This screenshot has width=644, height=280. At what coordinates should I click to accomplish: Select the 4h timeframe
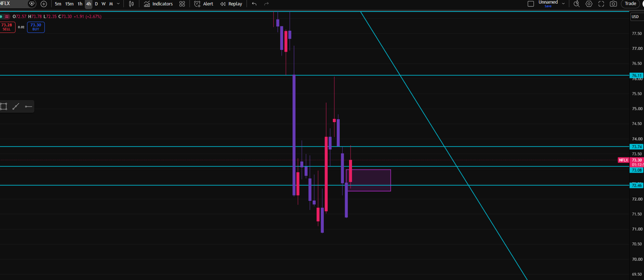(89, 4)
